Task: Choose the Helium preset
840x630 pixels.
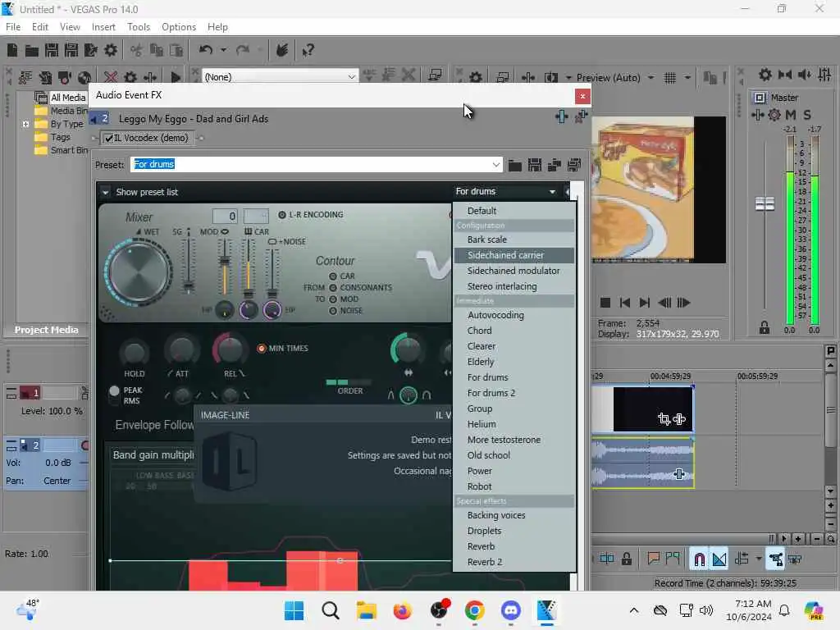Action: click(514, 424)
